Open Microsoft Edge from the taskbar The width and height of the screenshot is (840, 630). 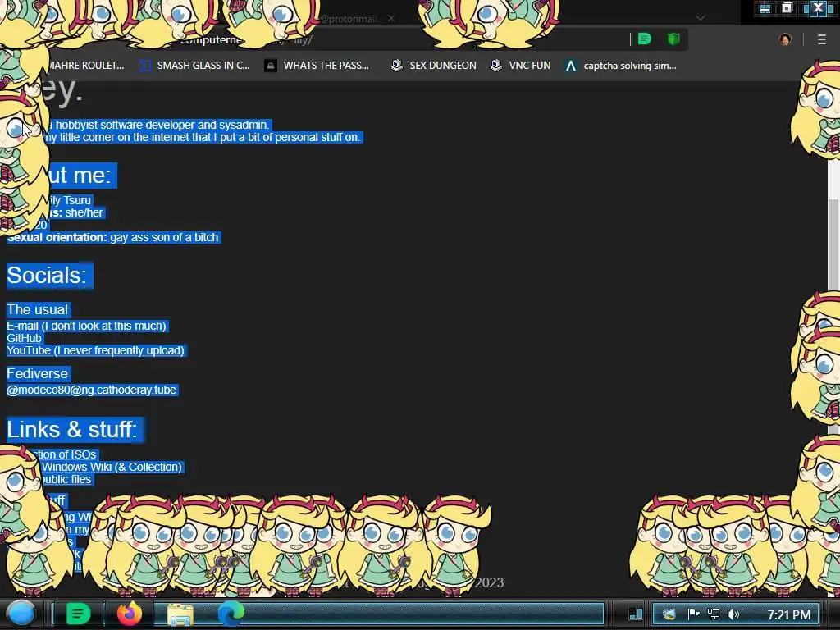click(231, 614)
